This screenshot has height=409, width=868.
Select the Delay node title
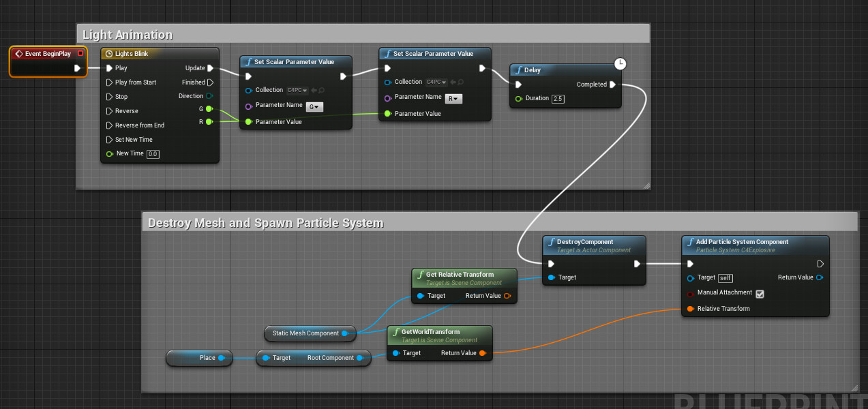coord(533,70)
